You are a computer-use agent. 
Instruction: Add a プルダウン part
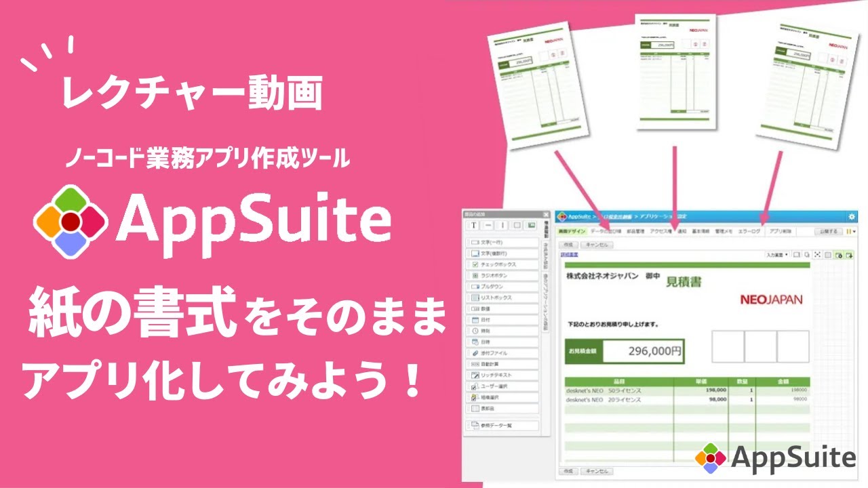coord(502,287)
